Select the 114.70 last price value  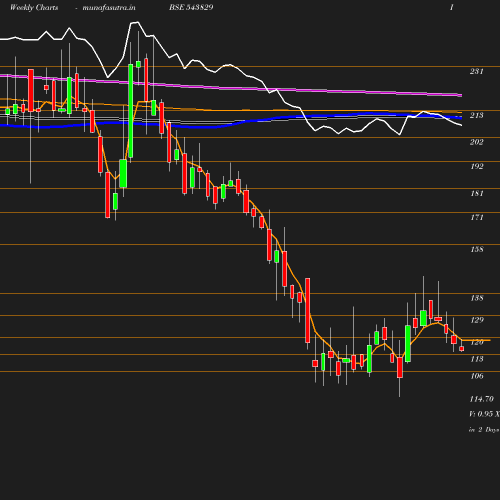tap(481, 399)
